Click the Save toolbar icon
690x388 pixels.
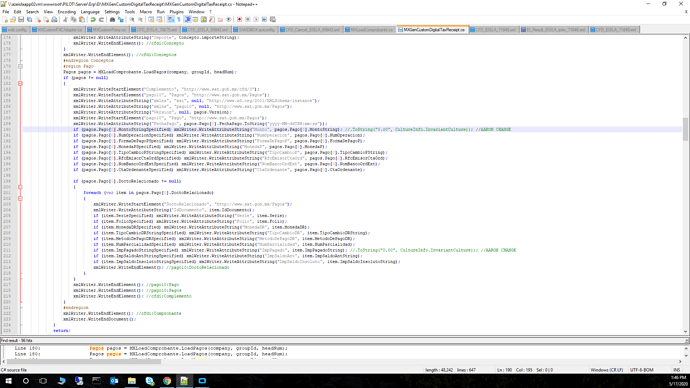pos(21,19)
